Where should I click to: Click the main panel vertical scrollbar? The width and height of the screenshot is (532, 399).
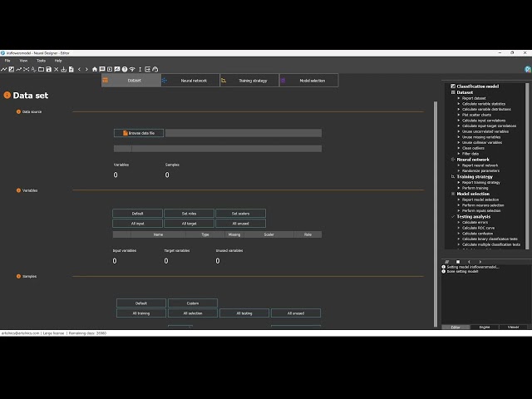(436, 214)
